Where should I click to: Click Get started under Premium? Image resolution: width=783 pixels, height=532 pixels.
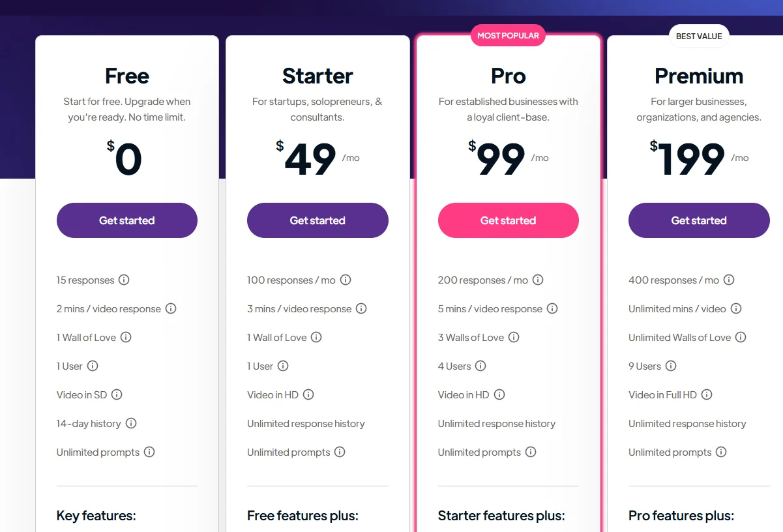pos(699,220)
